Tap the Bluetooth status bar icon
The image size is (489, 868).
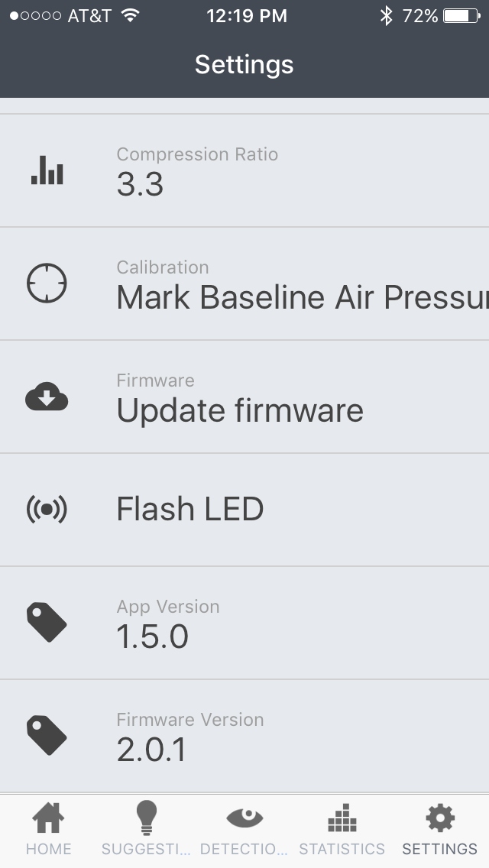click(387, 15)
